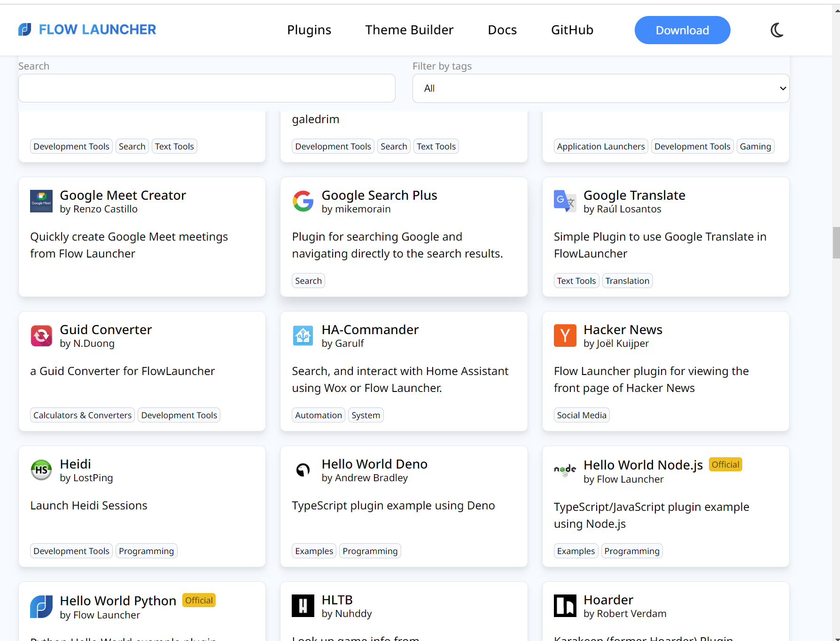
Task: Click the HLTB plugin icon
Action: (x=303, y=606)
